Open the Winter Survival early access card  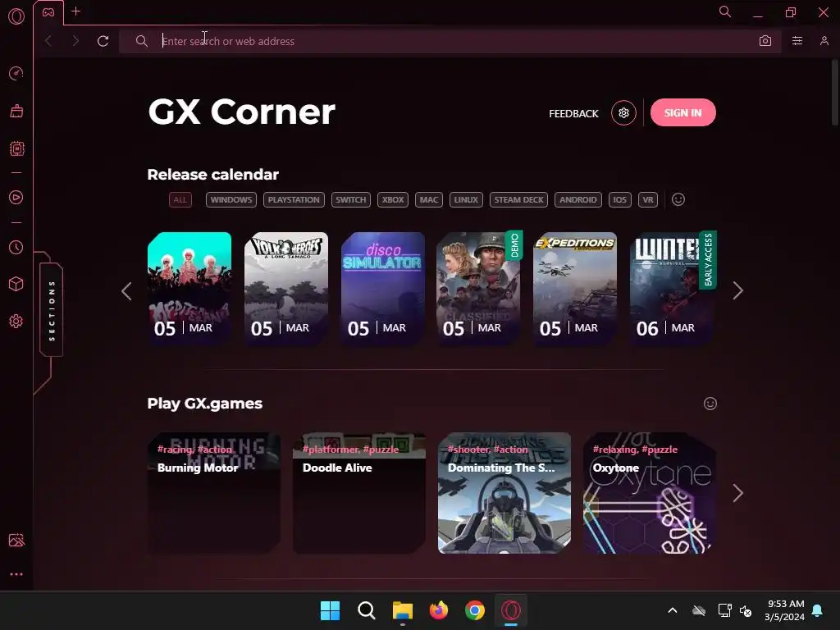(673, 288)
